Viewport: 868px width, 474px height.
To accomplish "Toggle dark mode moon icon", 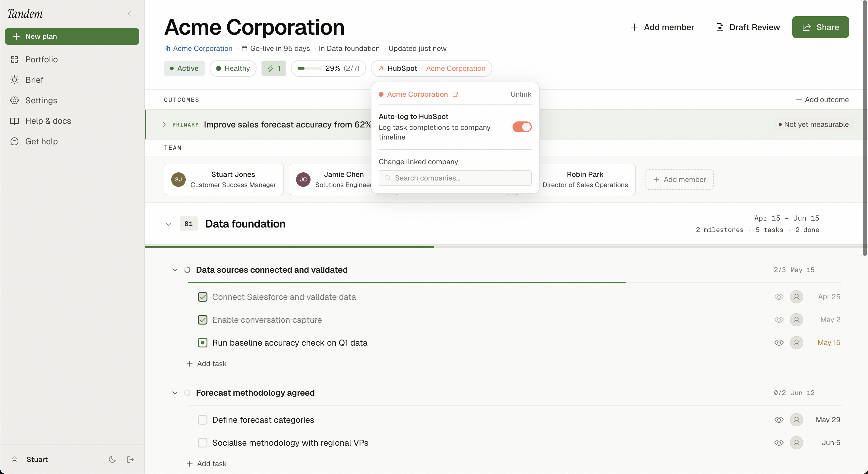I will (112, 460).
